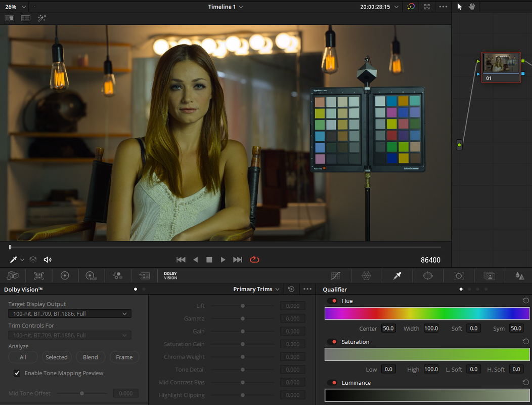Open Trim Controls For dropdown
Image resolution: width=532 pixels, height=405 pixels.
[70, 335]
